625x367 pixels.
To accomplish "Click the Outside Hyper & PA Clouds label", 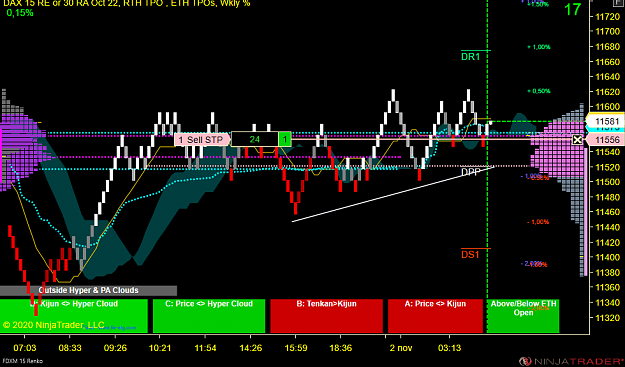I will coord(88,290).
